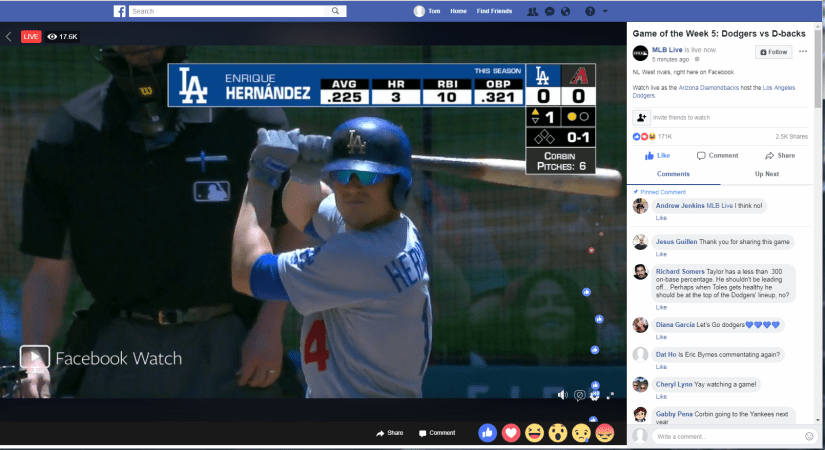View the 171K reactions list
Image resolution: width=825 pixels, height=450 pixels.
652,136
